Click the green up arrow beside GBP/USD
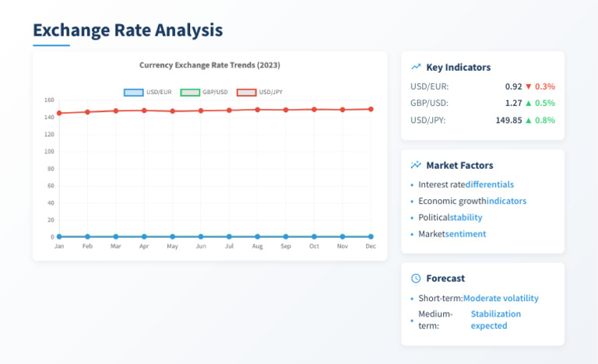 point(528,103)
